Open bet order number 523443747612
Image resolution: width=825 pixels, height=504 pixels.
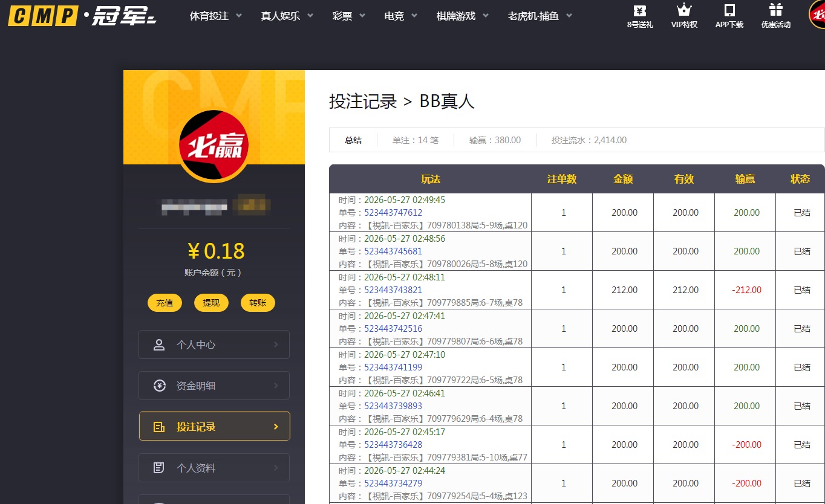tap(393, 213)
